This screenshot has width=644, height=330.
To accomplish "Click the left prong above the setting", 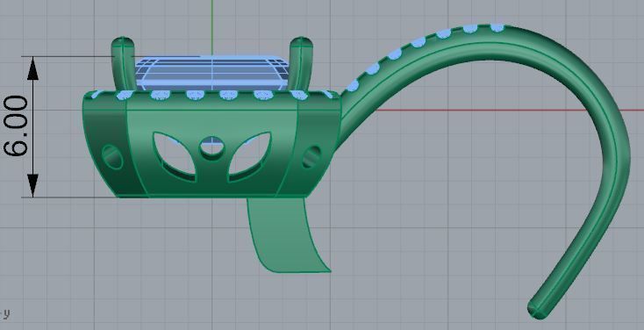I will click(123, 64).
